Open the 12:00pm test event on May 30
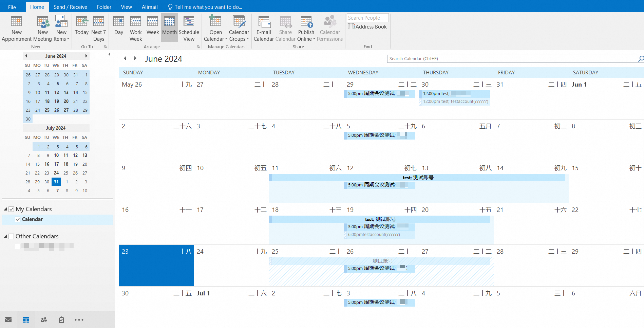644x328 pixels. (x=454, y=94)
